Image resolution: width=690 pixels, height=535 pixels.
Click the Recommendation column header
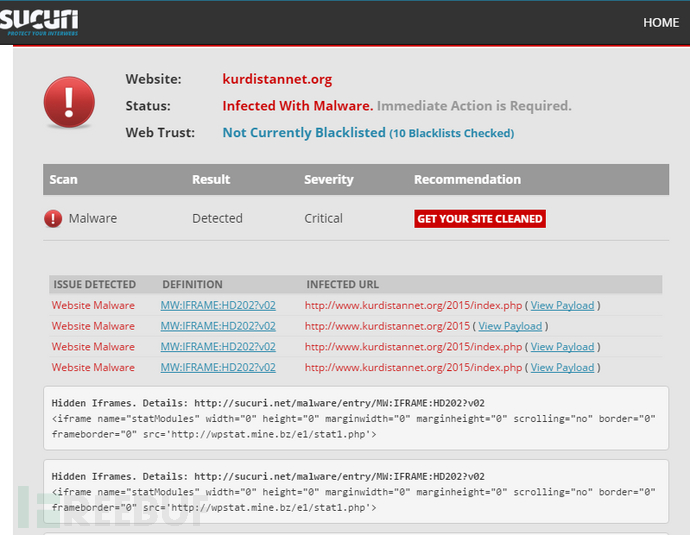[467, 180]
